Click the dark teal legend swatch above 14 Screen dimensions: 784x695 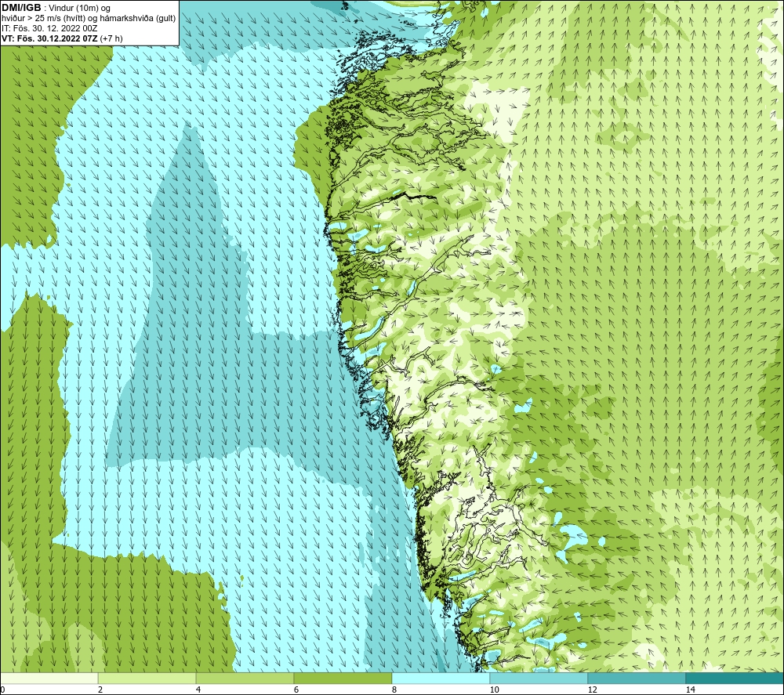(x=735, y=678)
